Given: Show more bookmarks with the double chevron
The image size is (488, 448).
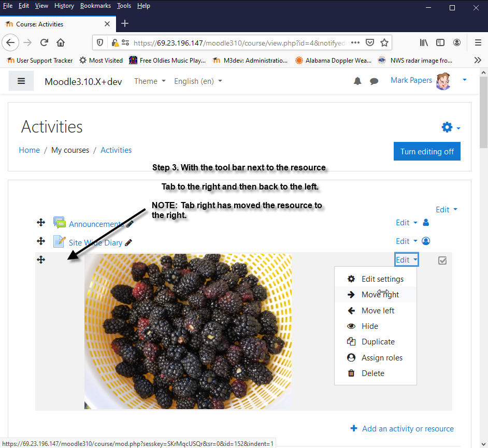Looking at the screenshot, I should pos(478,60).
